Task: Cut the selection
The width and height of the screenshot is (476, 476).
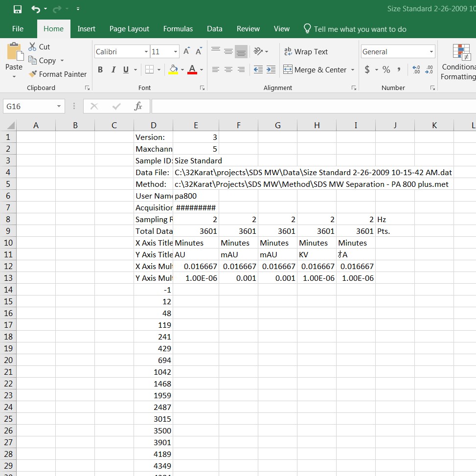Action: pos(39,47)
